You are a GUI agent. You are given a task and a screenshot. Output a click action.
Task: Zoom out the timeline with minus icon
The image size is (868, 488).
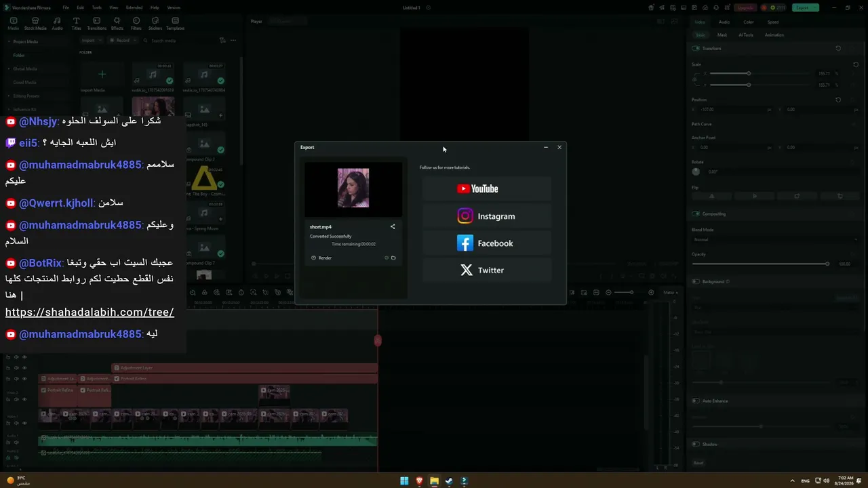(x=608, y=292)
